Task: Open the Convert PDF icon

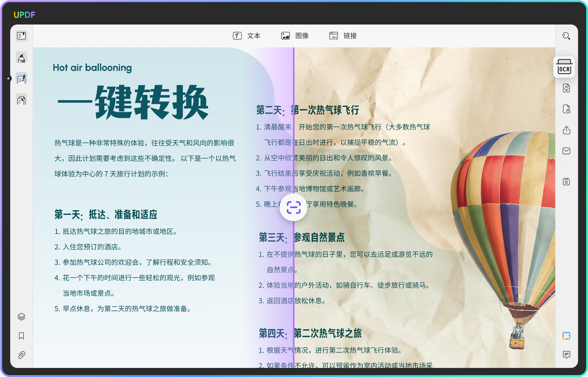Action: pos(566,88)
